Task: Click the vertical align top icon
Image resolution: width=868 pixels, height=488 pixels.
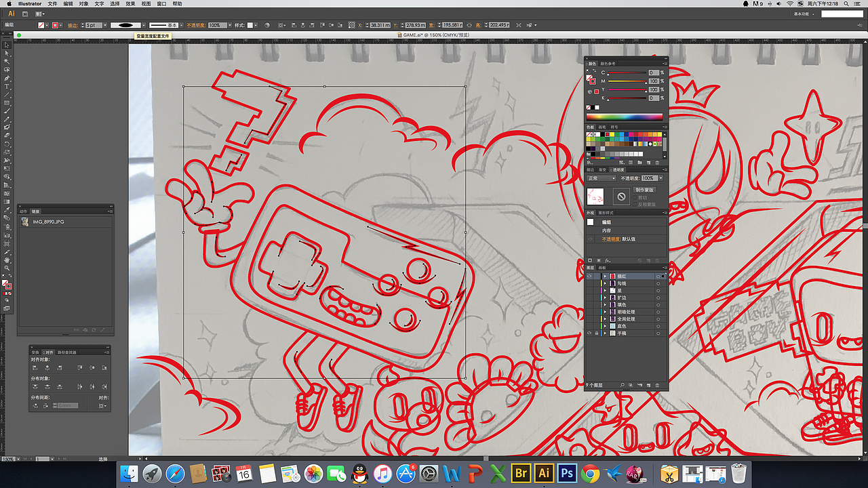Action: [x=80, y=367]
